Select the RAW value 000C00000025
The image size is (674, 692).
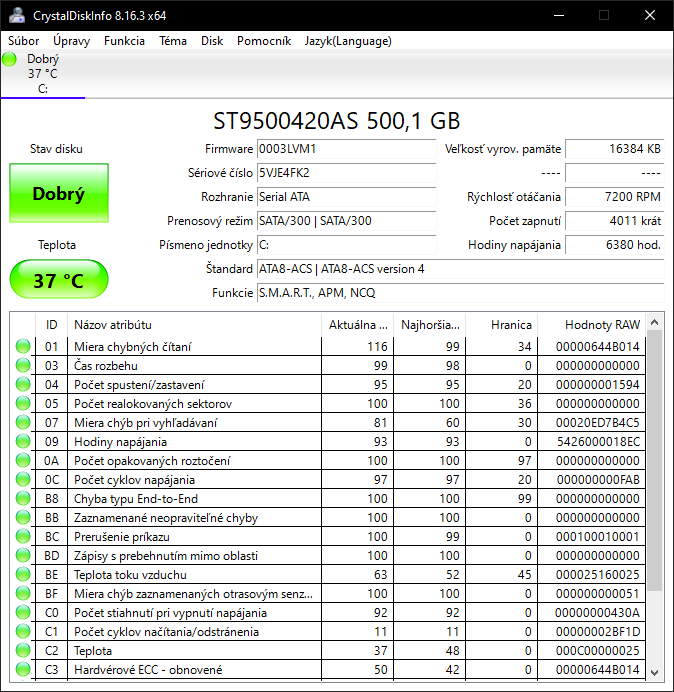pos(598,651)
